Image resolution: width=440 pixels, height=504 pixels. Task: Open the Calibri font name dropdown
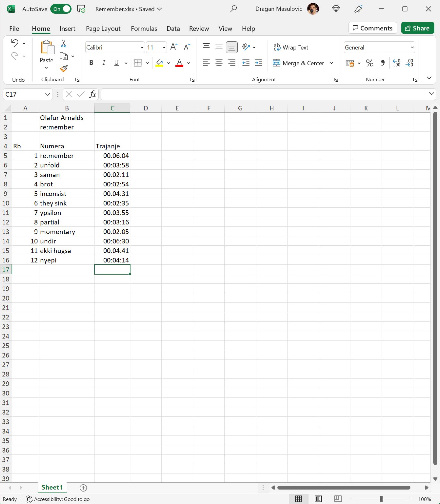click(x=142, y=47)
